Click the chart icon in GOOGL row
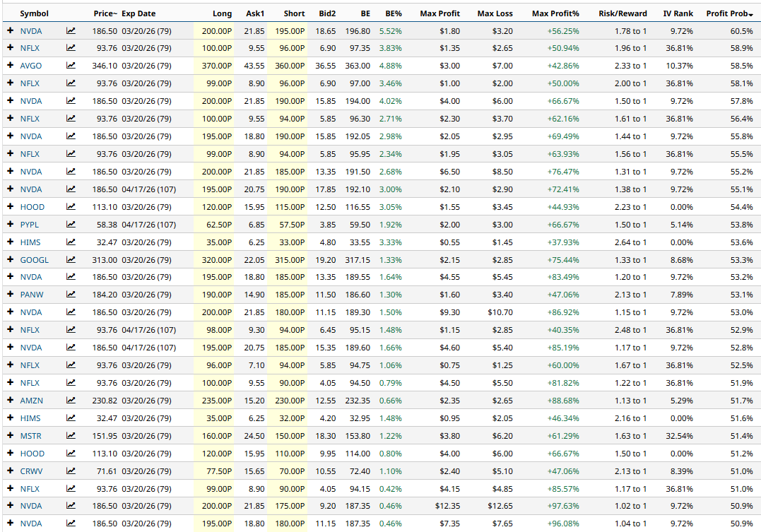This screenshot has width=761, height=532. point(71,260)
